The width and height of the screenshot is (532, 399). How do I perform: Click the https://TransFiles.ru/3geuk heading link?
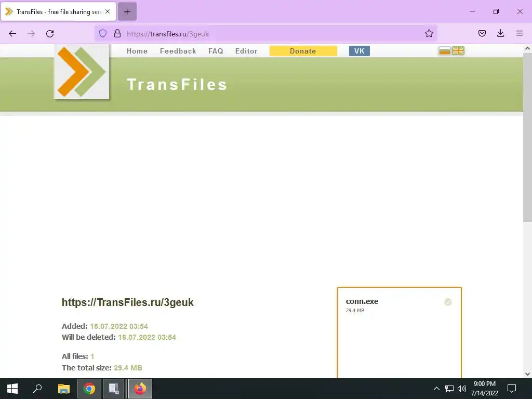point(128,302)
